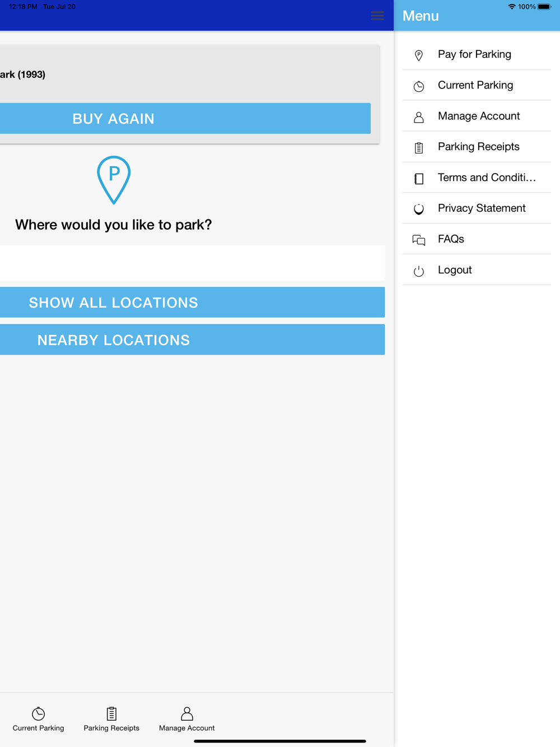Choose Logout from the menu
Image resolution: width=560 pixels, height=747 pixels.
click(477, 270)
